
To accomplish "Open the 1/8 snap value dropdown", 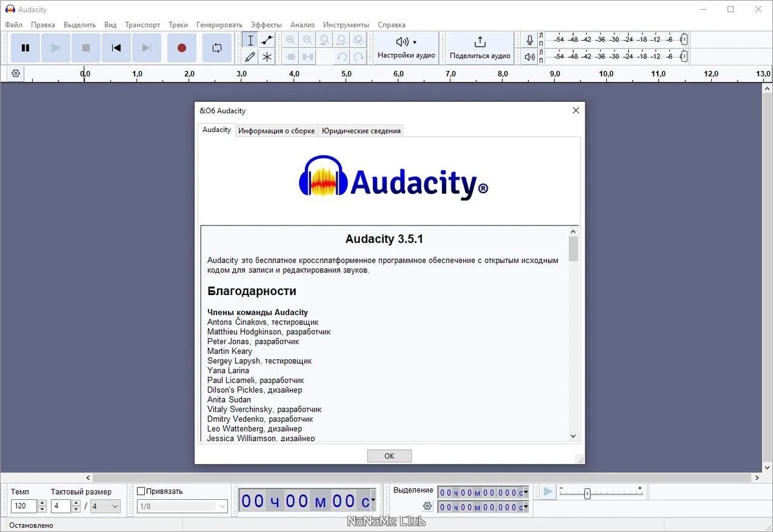I will click(x=182, y=507).
